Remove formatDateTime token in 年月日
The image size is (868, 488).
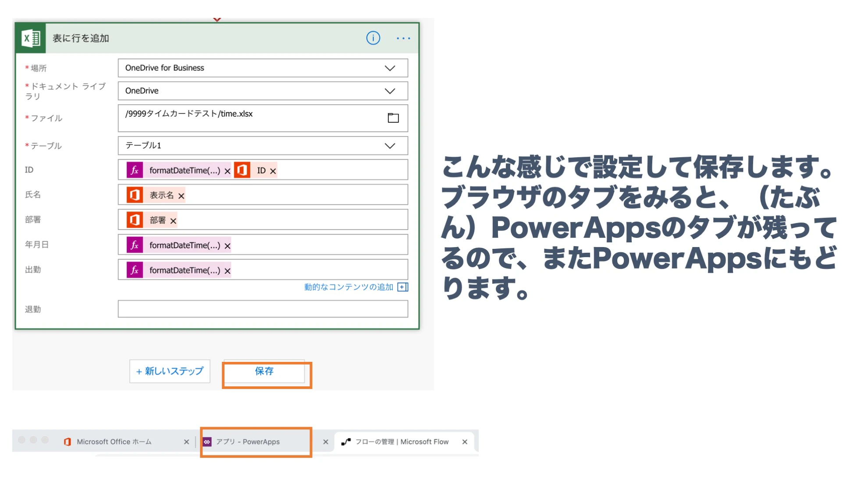click(228, 246)
